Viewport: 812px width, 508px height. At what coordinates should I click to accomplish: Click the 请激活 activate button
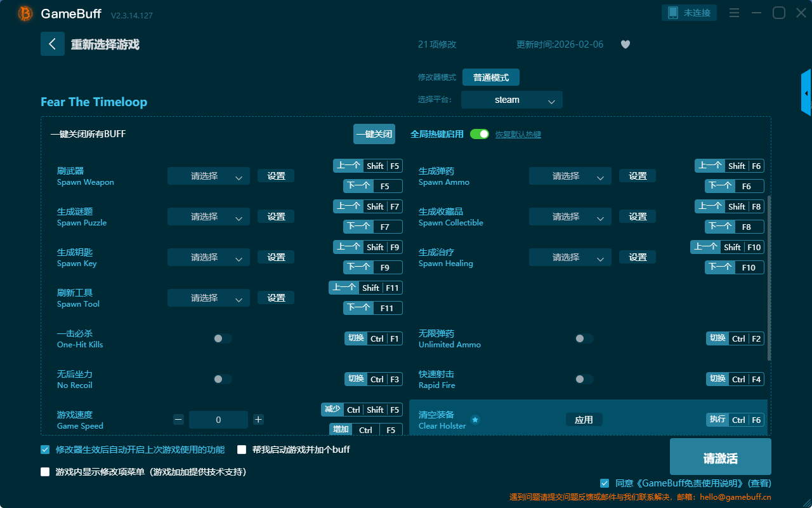720,458
